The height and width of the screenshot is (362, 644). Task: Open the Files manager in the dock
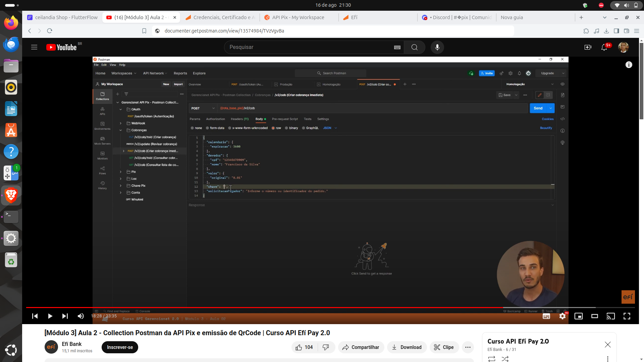point(11,66)
